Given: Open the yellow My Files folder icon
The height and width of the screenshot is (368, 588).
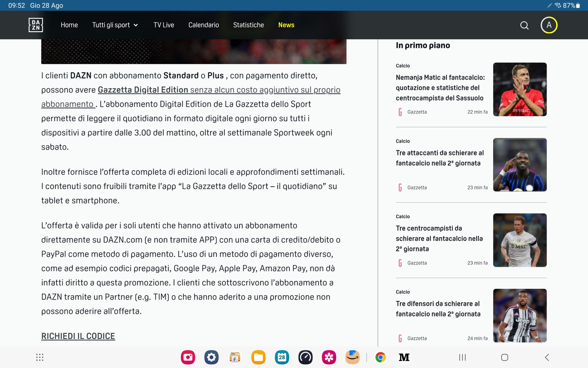Looking at the screenshot, I should (258, 357).
